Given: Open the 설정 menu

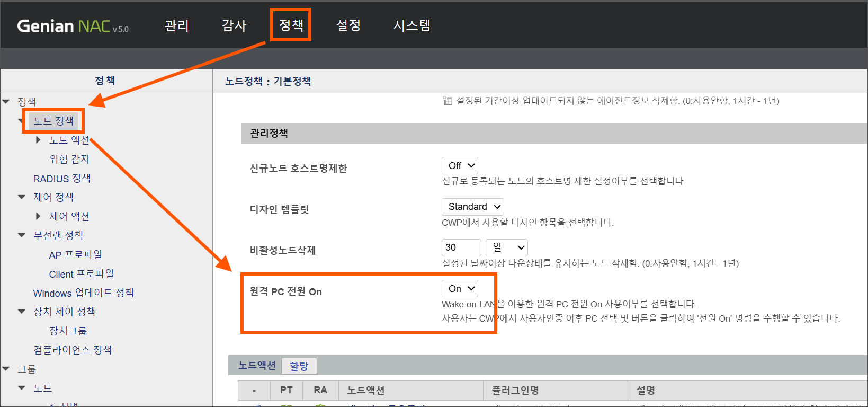Looking at the screenshot, I should [348, 25].
